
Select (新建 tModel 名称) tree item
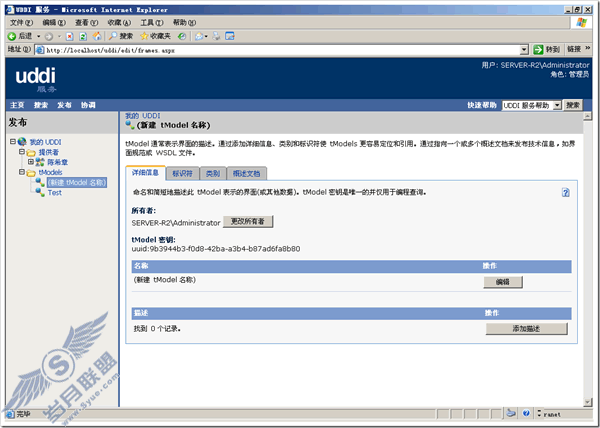coord(77,182)
